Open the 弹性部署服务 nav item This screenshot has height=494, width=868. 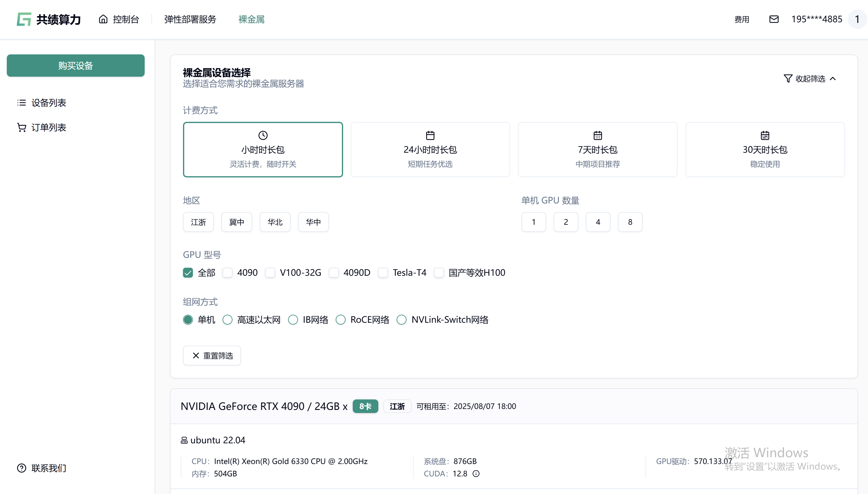point(190,19)
